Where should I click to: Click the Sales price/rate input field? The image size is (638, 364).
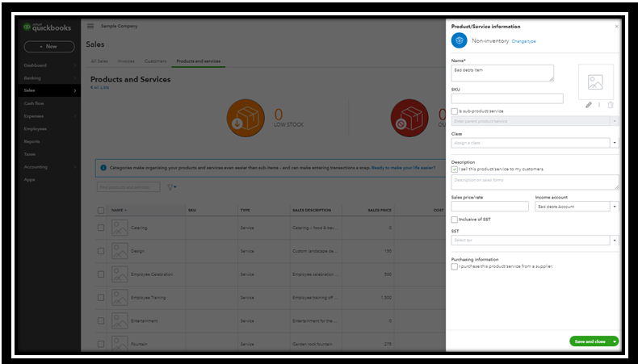tap(489, 206)
